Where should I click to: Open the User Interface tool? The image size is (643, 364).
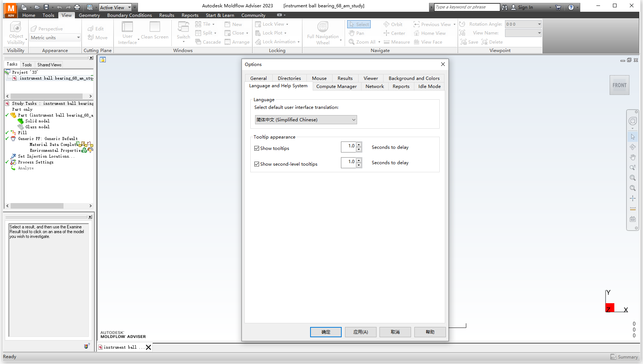click(x=127, y=33)
